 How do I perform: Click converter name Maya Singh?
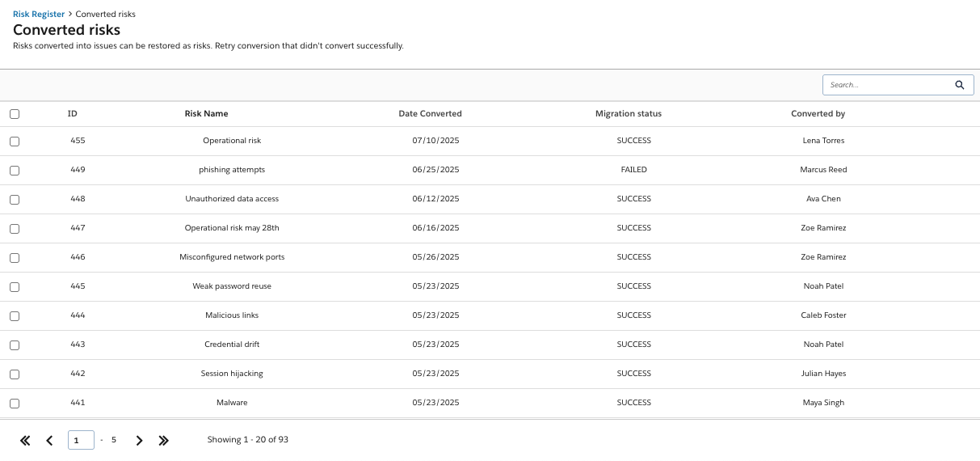[x=823, y=403]
